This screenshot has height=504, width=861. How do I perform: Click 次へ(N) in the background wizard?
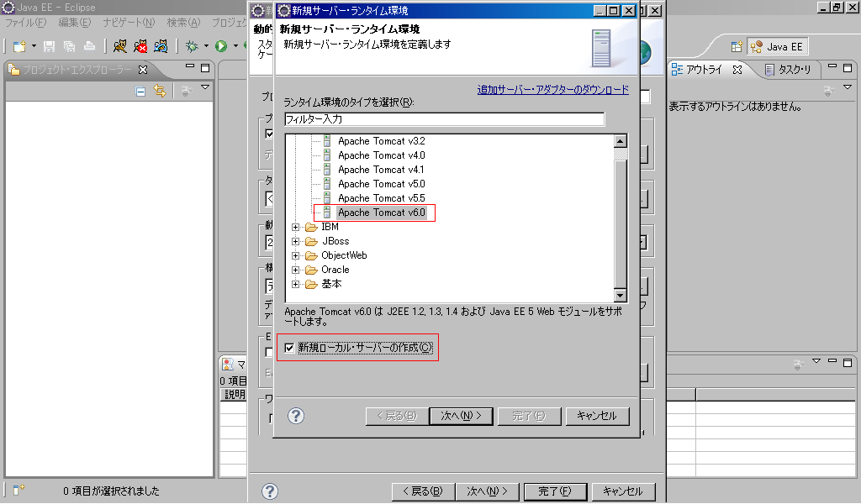coord(487,491)
